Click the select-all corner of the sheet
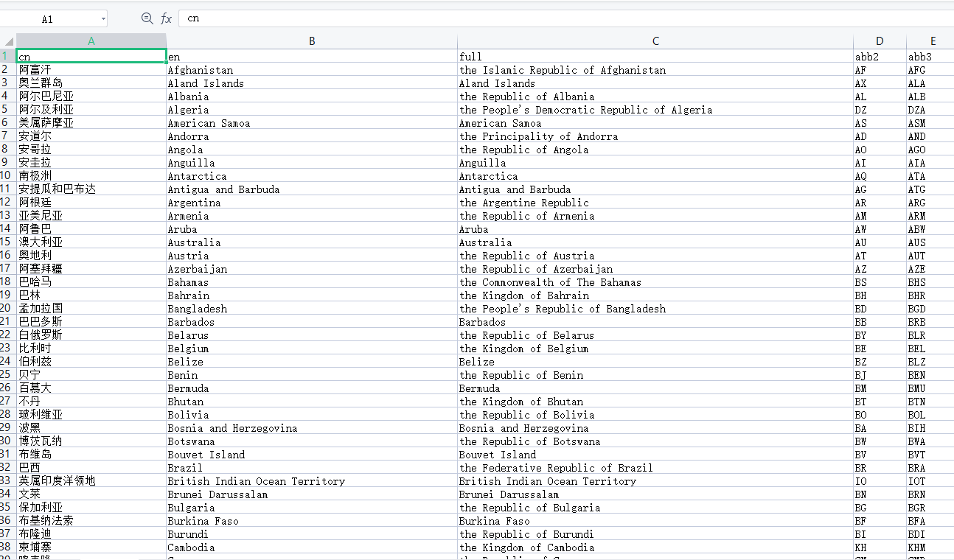The image size is (954, 560). point(8,41)
